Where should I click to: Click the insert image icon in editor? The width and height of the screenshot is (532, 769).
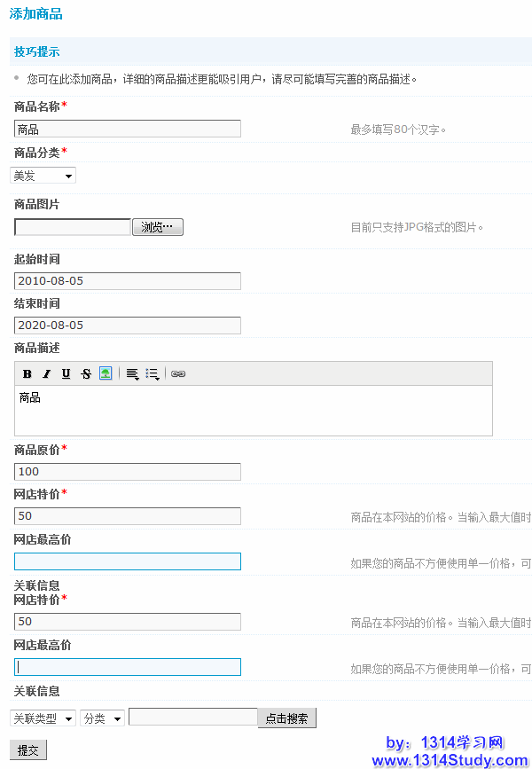[106, 373]
